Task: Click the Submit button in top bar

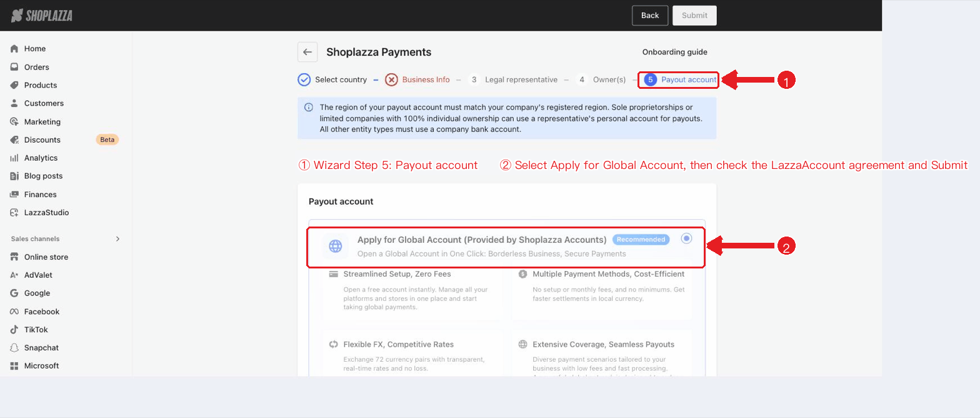Action: 694,16
